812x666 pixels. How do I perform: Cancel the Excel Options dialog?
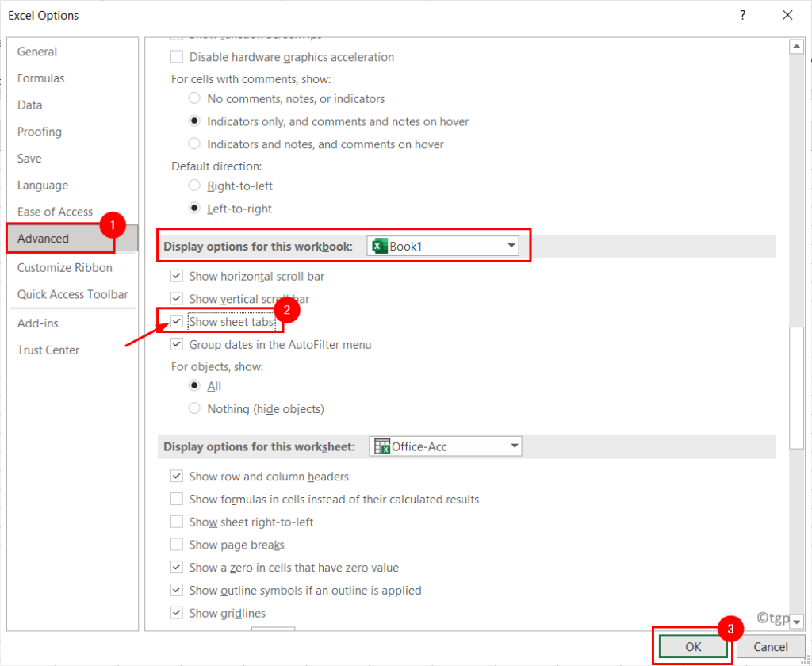pos(770,647)
